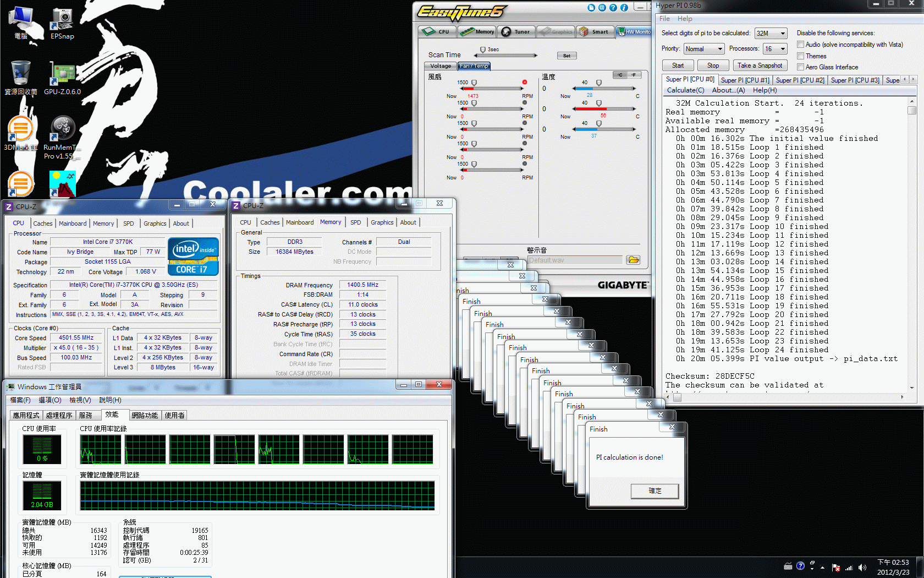Image resolution: width=924 pixels, height=578 pixels.
Task: Click the Scan Time slider handle
Action: click(483, 50)
